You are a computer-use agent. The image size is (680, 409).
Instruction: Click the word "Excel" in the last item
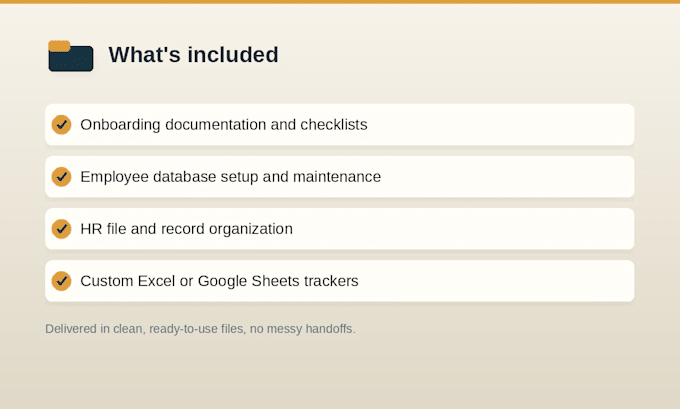coord(157,281)
